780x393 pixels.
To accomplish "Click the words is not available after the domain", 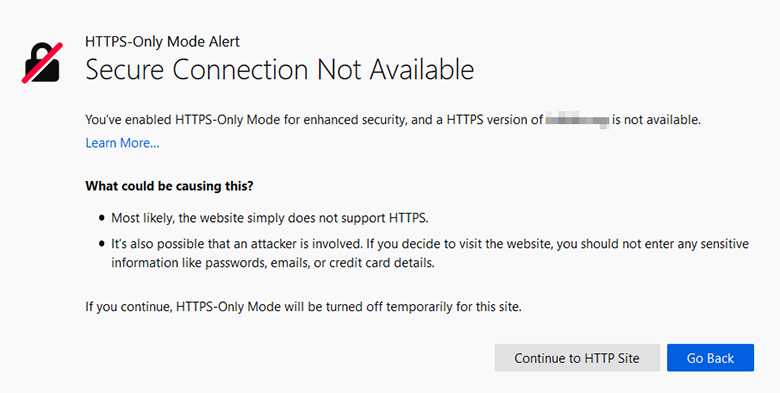I will [x=656, y=120].
